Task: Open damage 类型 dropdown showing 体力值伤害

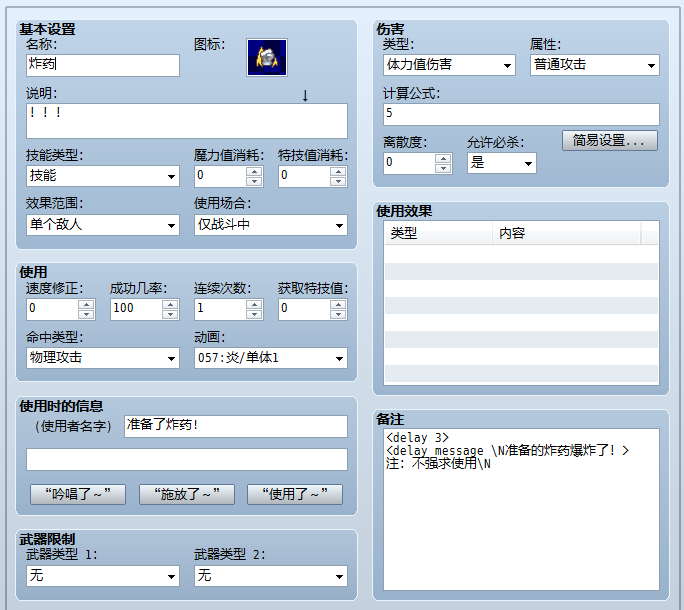Action: tap(449, 65)
